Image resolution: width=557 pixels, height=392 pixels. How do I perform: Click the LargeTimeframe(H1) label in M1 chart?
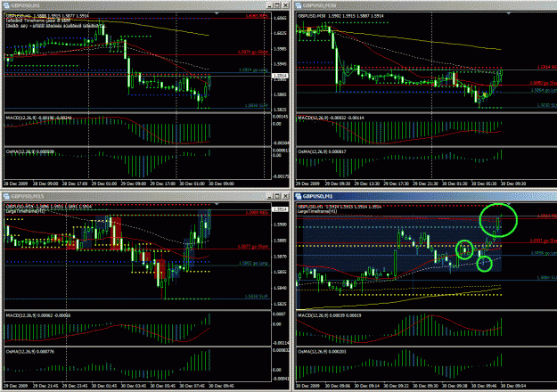click(317, 211)
